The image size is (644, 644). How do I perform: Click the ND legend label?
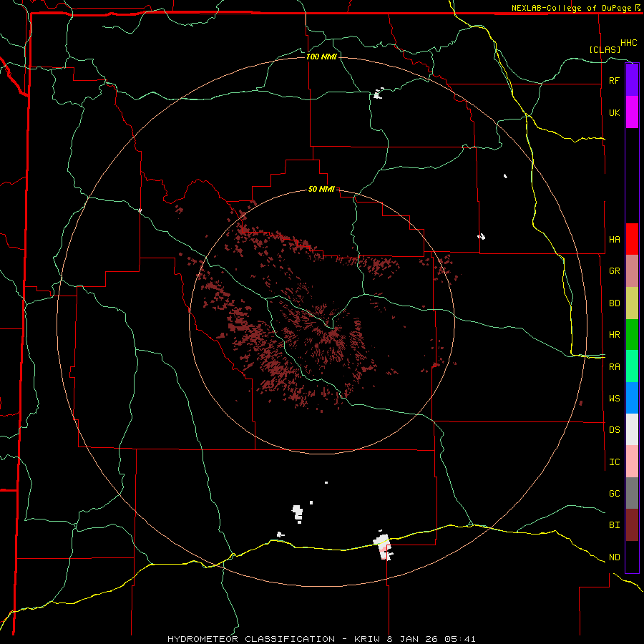(614, 557)
